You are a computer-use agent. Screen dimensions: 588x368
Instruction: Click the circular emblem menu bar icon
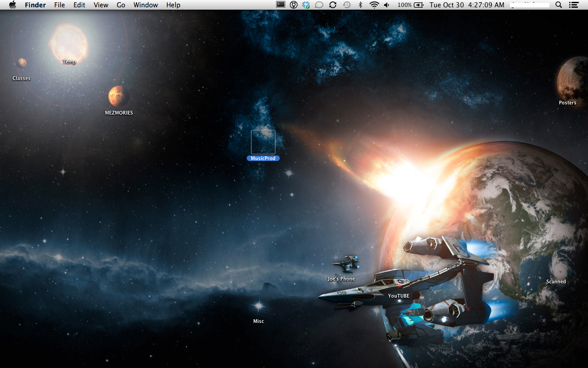294,5
